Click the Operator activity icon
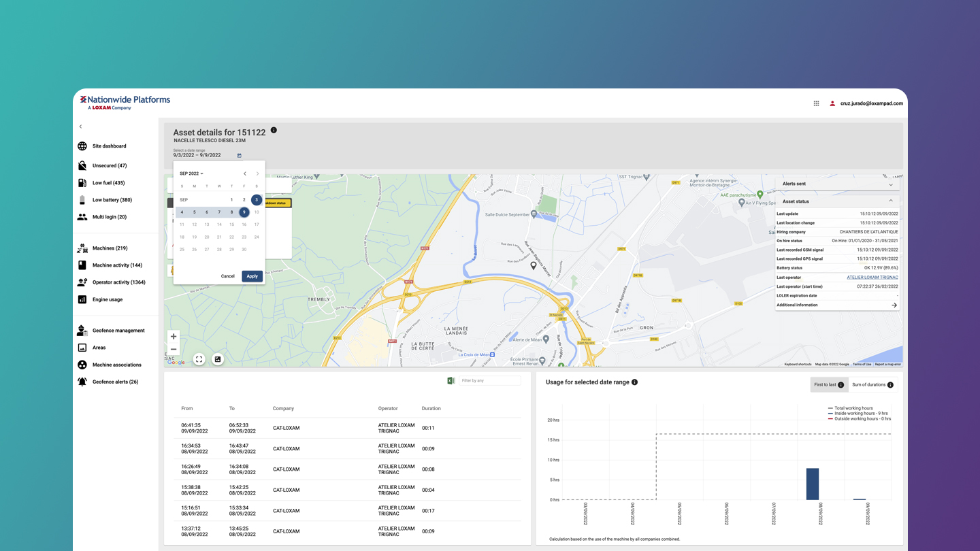Image resolution: width=980 pixels, height=551 pixels. (82, 282)
